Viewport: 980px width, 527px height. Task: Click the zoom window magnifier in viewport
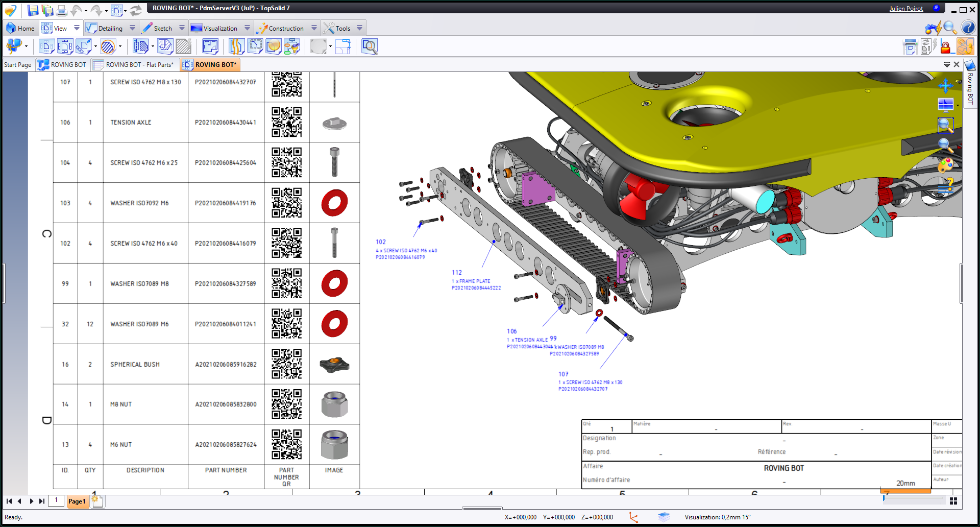pos(945,125)
